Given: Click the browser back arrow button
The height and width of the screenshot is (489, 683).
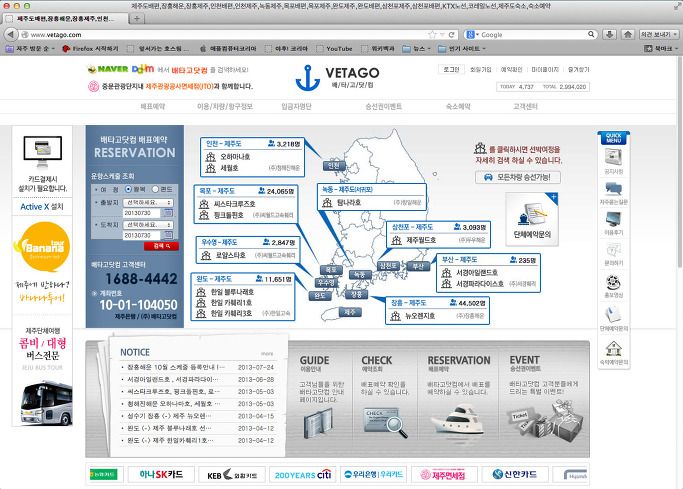Looking at the screenshot, I should [x=11, y=34].
